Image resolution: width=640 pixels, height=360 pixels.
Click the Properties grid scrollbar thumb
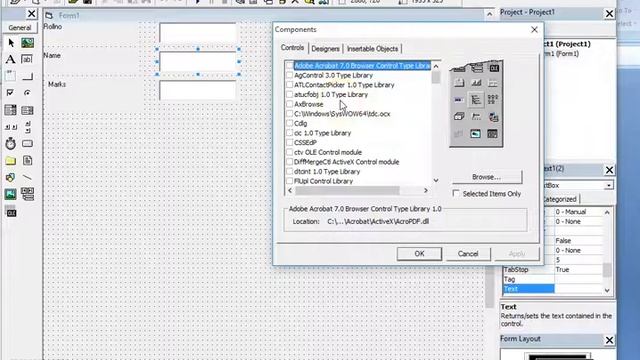607,270
